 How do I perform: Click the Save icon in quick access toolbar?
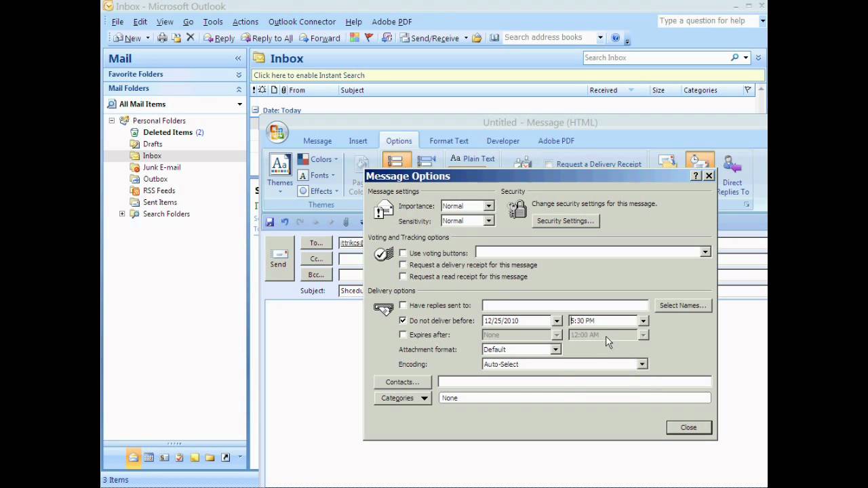tap(270, 222)
